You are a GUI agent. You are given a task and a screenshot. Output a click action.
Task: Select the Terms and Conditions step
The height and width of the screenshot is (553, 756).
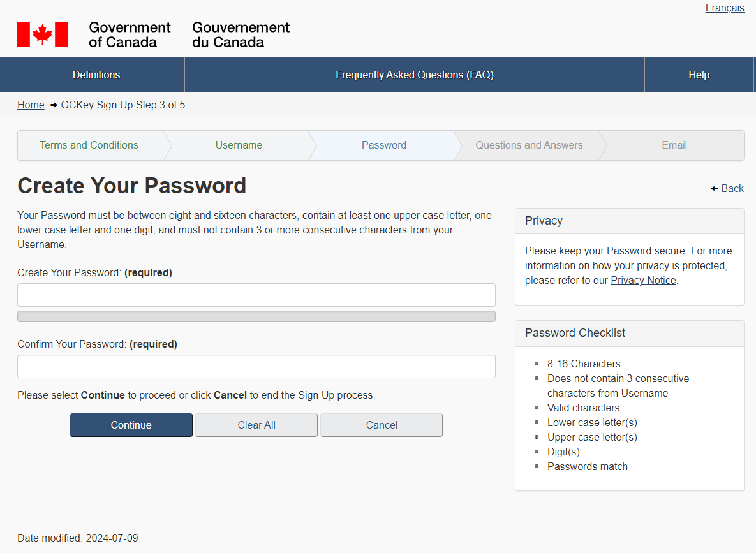click(89, 145)
